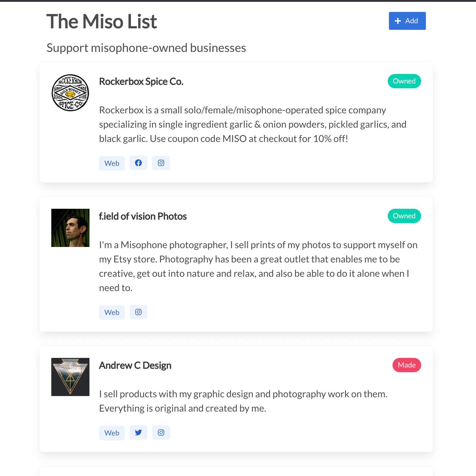The height and width of the screenshot is (476, 476).
Task: Click the Andrew C Design card description text
Action: click(242, 401)
